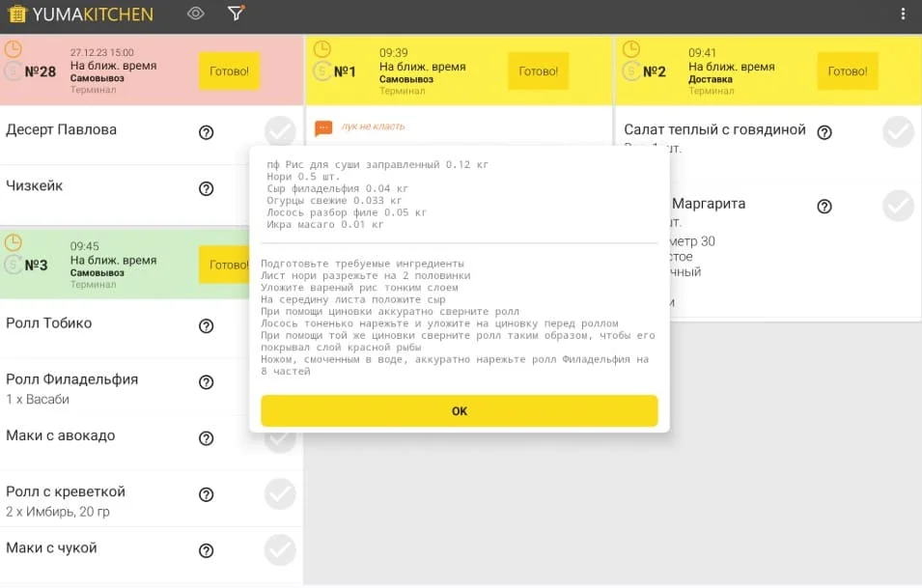This screenshot has width=922, height=588.
Task: Confirm the recipe dialog with OK
Action: pyautogui.click(x=460, y=411)
